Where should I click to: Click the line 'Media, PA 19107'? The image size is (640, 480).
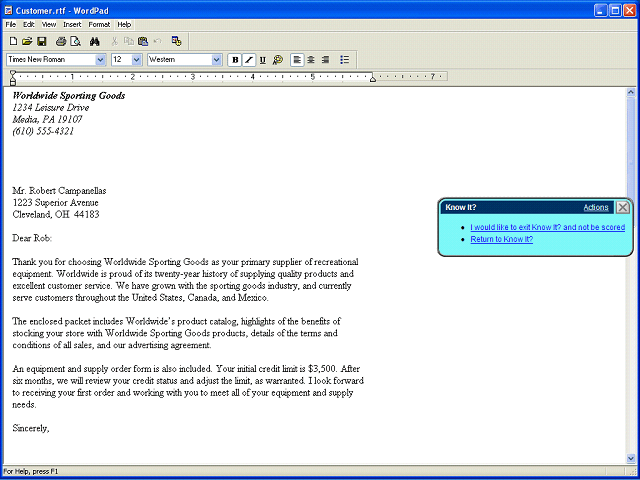(x=47, y=120)
